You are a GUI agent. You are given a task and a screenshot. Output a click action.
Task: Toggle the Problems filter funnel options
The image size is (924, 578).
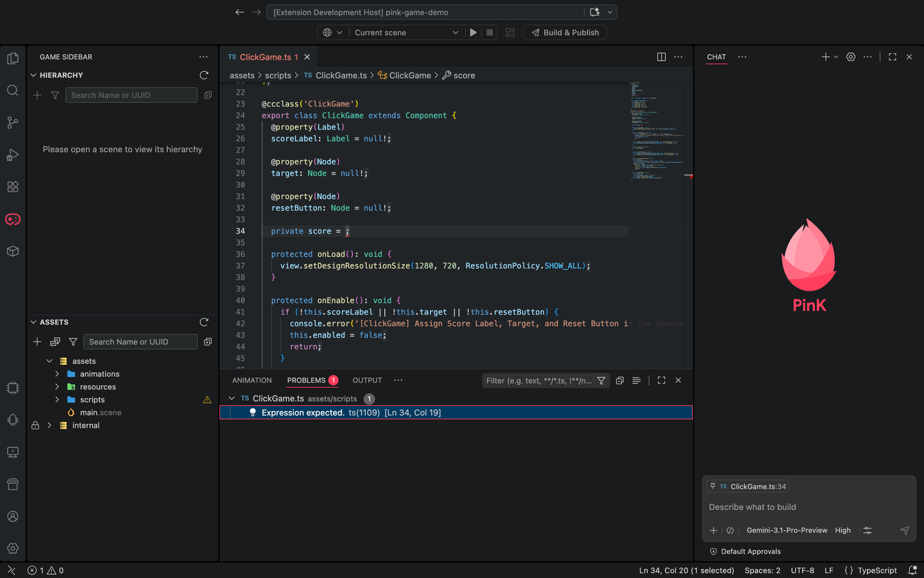tap(601, 381)
